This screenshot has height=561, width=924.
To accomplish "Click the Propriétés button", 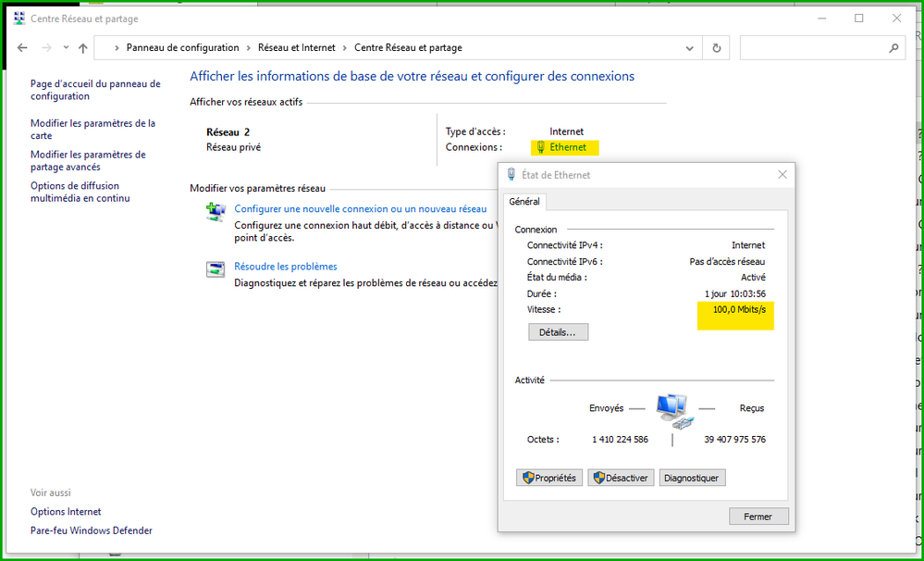I will pos(548,478).
